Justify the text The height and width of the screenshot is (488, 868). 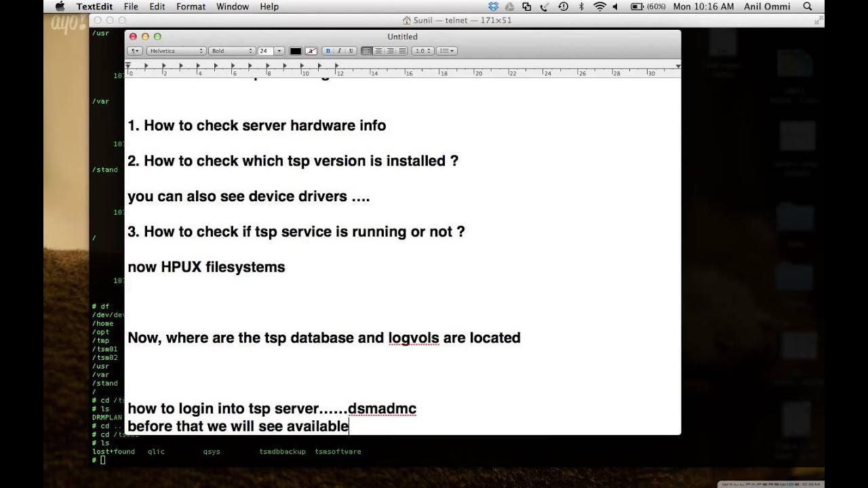(x=401, y=51)
